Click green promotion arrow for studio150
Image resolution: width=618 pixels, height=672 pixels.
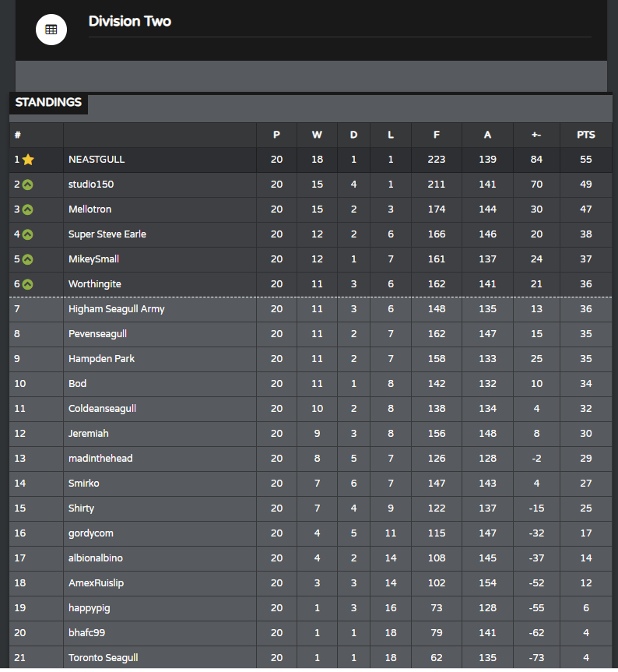tap(28, 185)
